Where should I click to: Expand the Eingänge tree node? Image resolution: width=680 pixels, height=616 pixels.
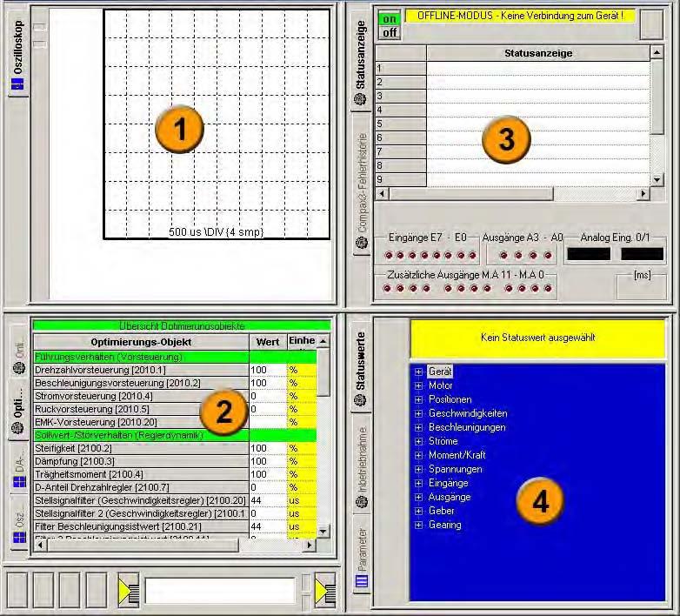tap(418, 483)
